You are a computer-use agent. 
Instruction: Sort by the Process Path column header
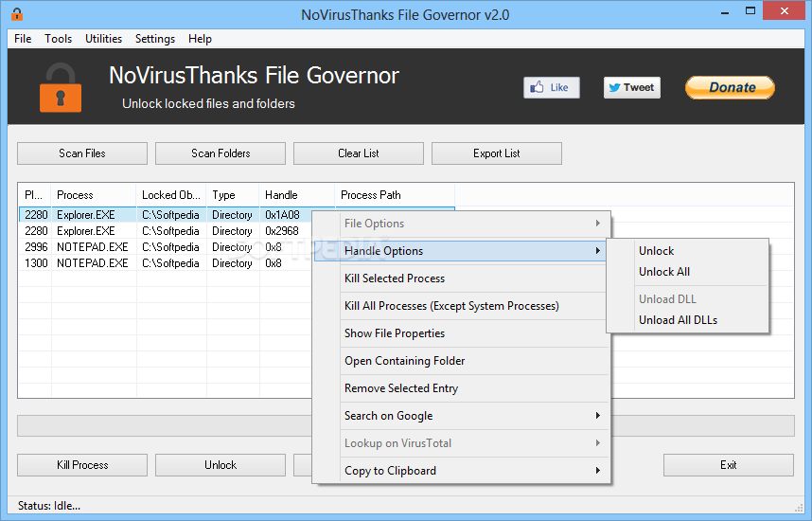(395, 195)
